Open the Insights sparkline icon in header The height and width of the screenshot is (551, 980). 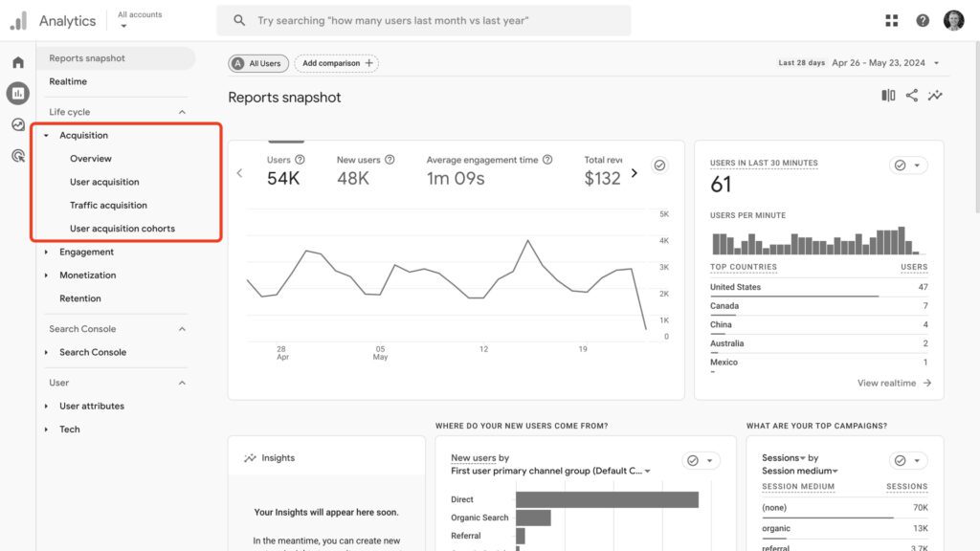click(935, 96)
